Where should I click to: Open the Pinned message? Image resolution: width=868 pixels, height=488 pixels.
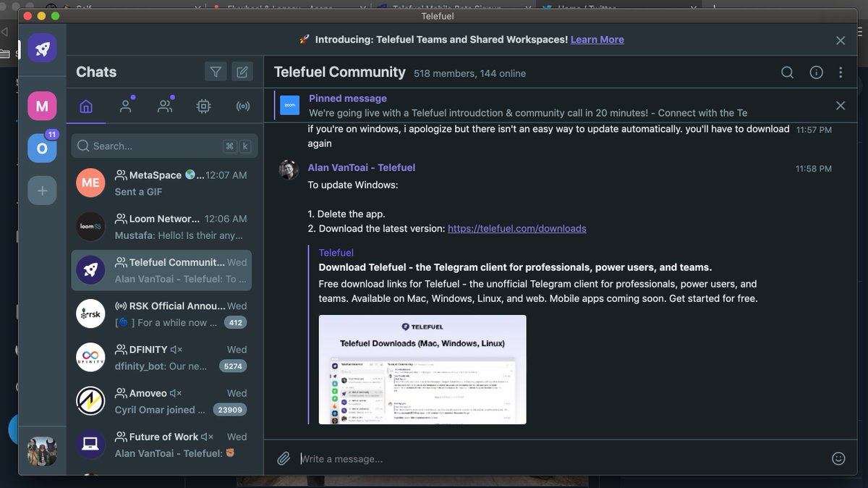pos(528,106)
